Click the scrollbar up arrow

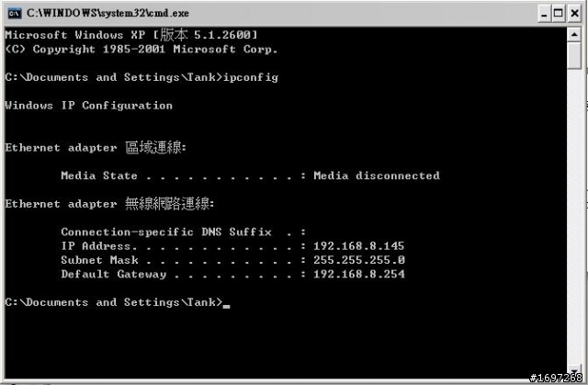point(574,35)
